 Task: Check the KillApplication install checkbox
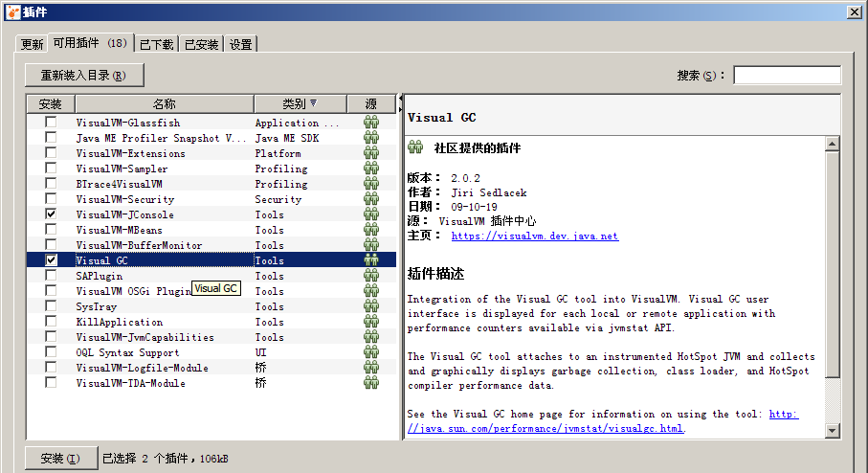point(51,322)
